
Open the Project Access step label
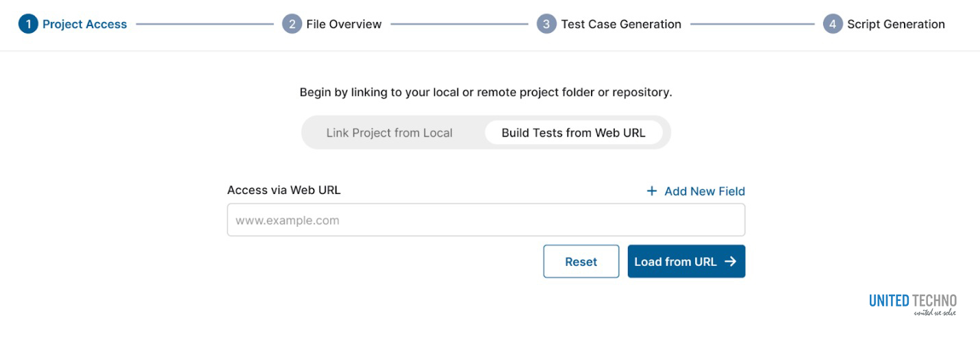pos(84,25)
